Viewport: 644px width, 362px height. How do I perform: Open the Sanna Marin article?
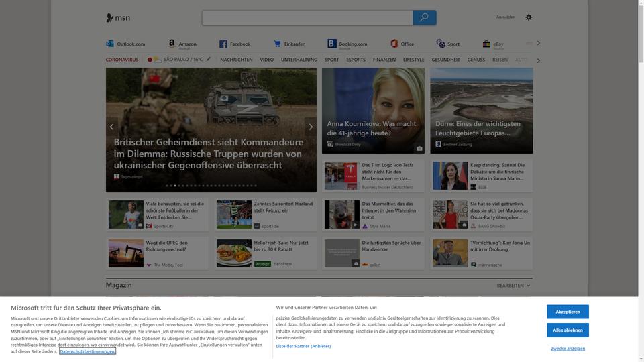482,176
